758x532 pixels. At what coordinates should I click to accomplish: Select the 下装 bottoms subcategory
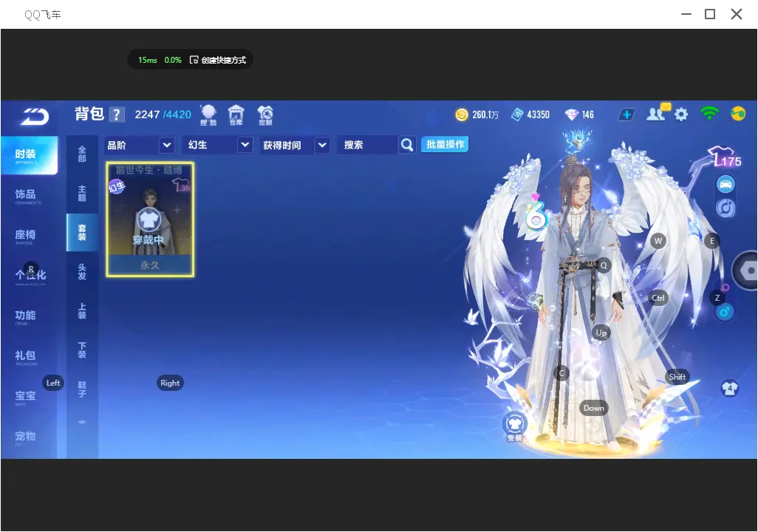coord(82,350)
